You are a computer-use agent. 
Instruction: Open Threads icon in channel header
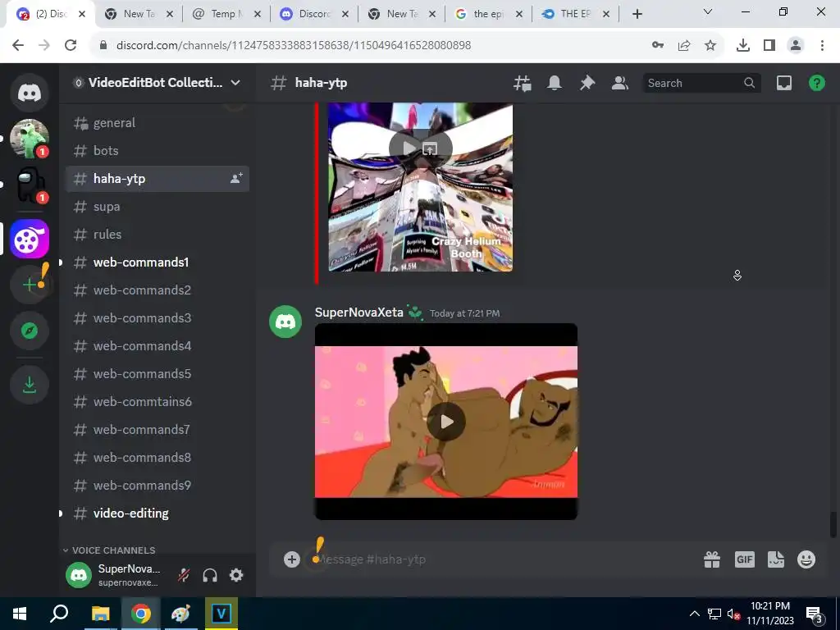(x=522, y=83)
